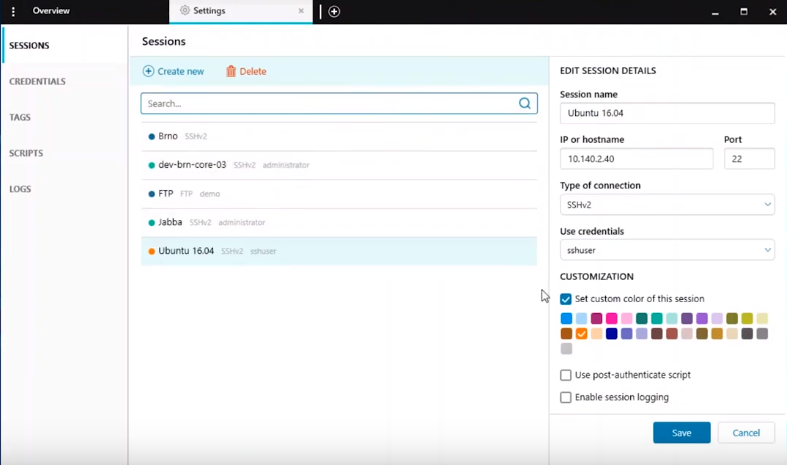Image resolution: width=787 pixels, height=465 pixels.
Task: Open Type of connection dropdown
Action: pyautogui.click(x=667, y=204)
